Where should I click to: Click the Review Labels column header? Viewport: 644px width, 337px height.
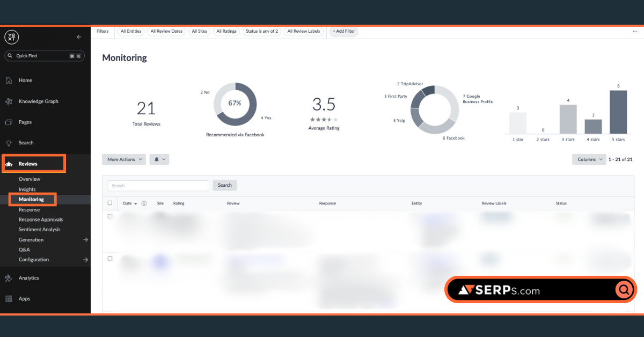(494, 203)
